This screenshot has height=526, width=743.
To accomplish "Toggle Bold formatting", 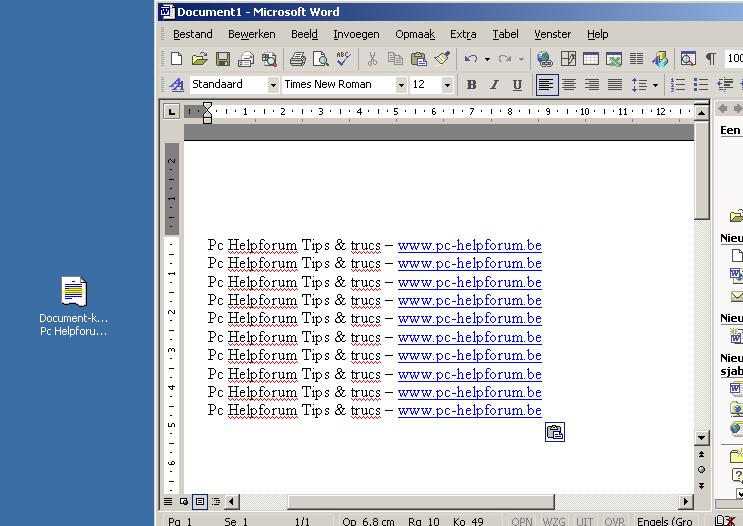I will pyautogui.click(x=471, y=85).
